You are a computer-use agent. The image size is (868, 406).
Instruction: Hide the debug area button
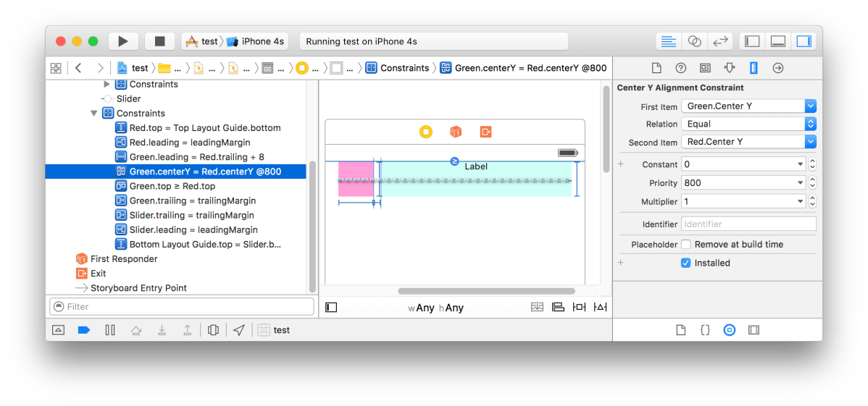click(58, 330)
